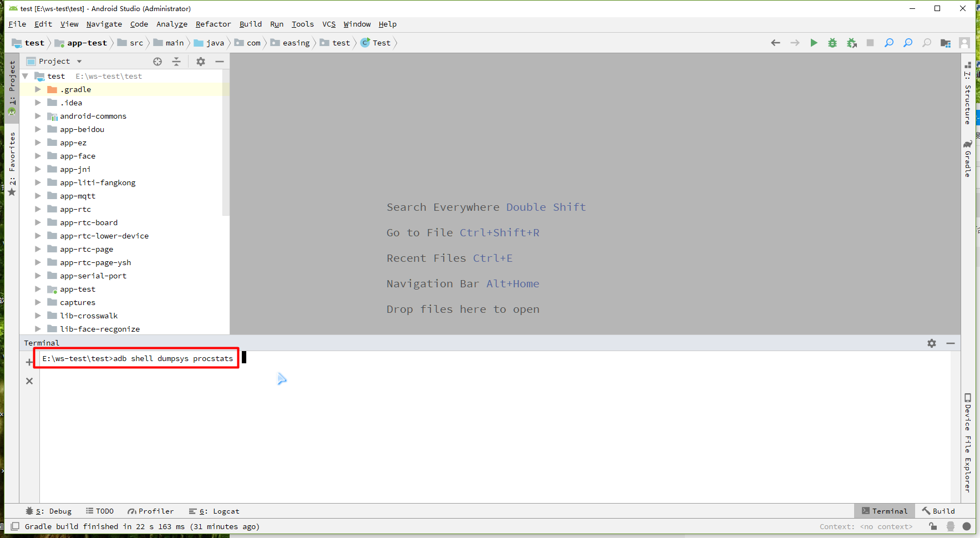Screen dimensions: 980x538
Task: Toggle the Project side tool window button
Action: 12,87
